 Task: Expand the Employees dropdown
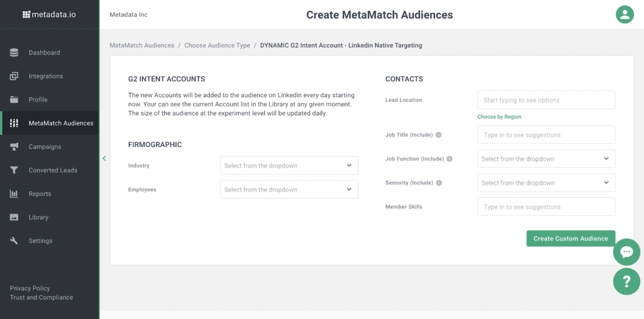289,190
